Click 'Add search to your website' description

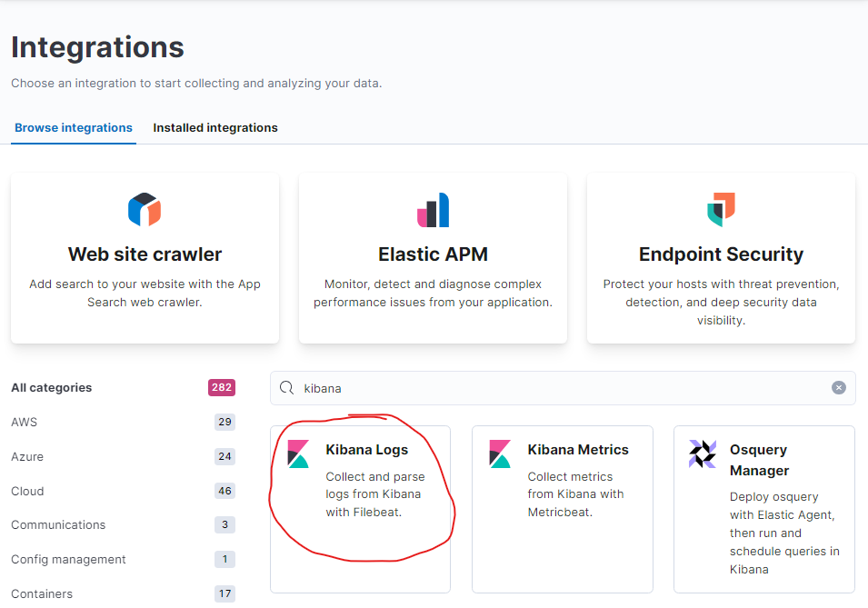point(145,293)
